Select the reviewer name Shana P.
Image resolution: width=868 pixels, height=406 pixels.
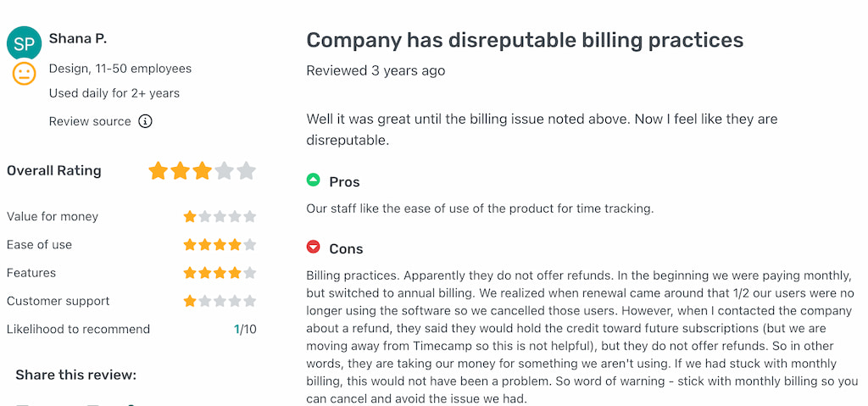tap(77, 39)
